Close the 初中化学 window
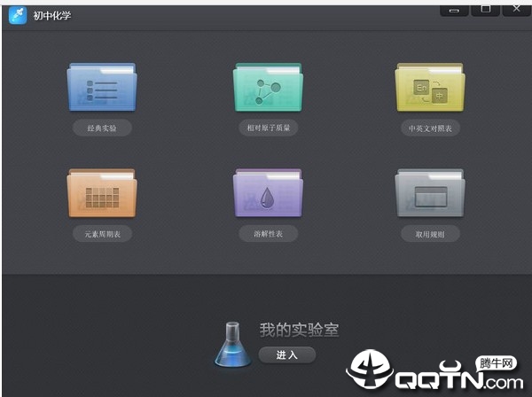Image resolution: width=532 pixels, height=397 pixels. point(516,10)
